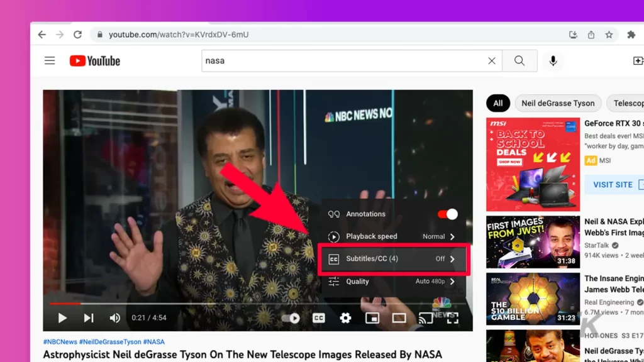This screenshot has height=362, width=644.
Task: Search with your voice microphone
Action: [x=553, y=61]
